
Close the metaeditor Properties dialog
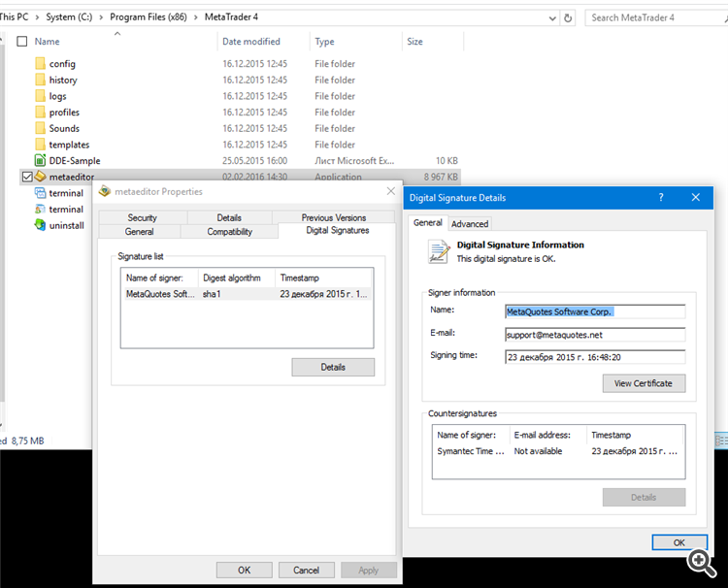tap(391, 191)
